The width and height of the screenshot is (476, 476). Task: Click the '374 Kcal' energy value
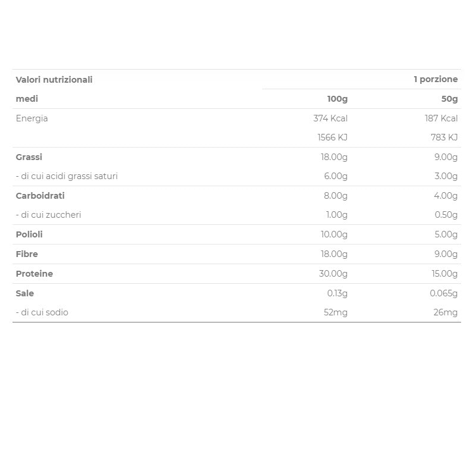(330, 118)
